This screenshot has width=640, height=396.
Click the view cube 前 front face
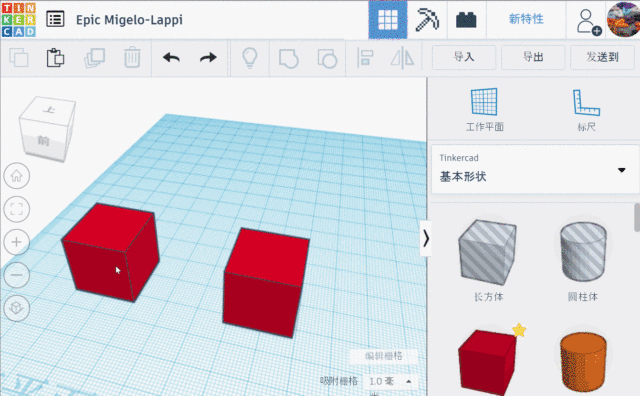click(43, 142)
